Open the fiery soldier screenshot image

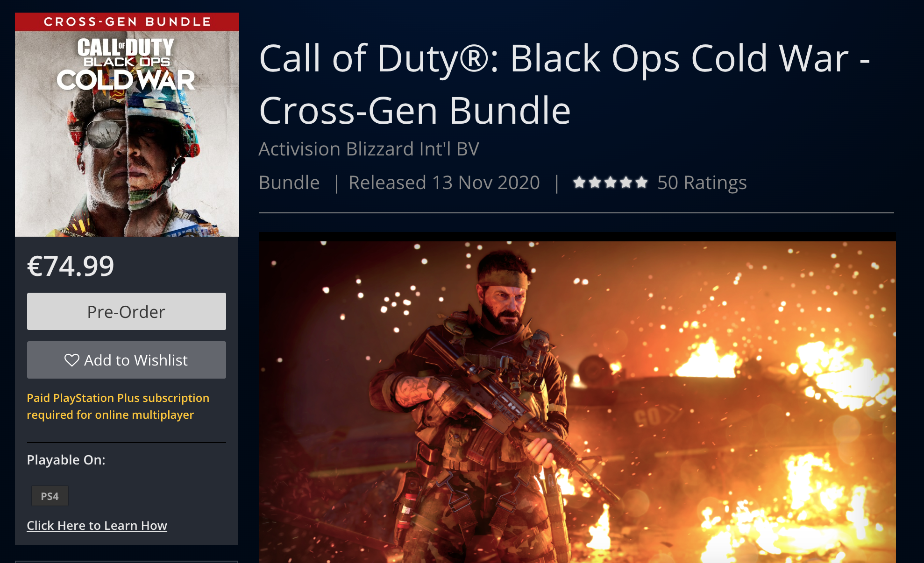point(577,401)
